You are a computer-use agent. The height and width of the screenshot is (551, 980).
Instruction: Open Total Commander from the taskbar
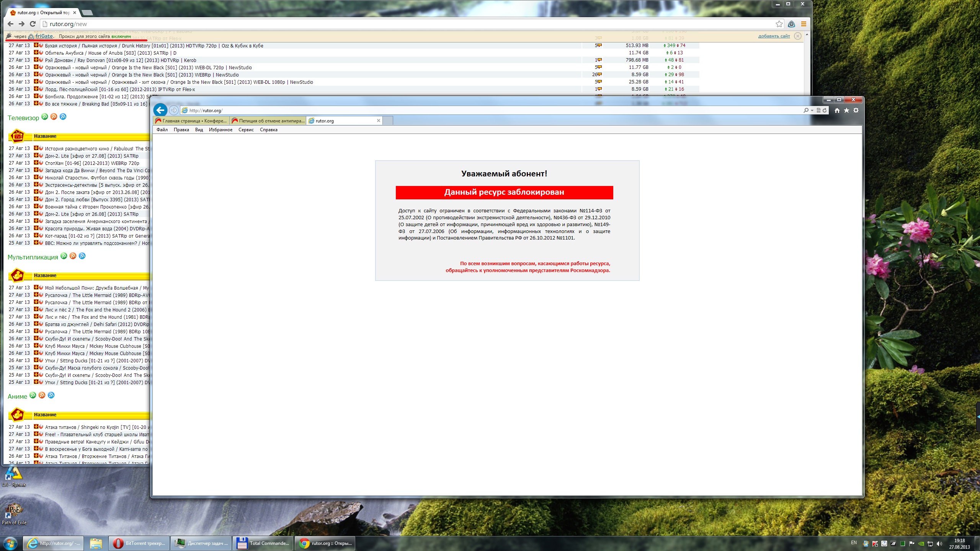pos(263,543)
